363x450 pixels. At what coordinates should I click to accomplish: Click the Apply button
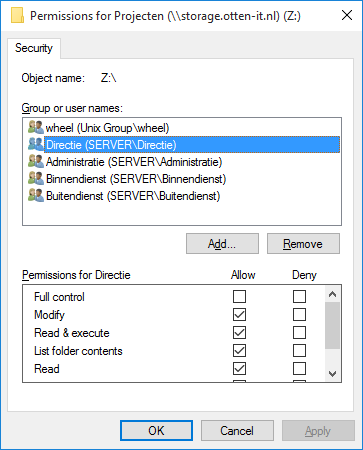318,430
